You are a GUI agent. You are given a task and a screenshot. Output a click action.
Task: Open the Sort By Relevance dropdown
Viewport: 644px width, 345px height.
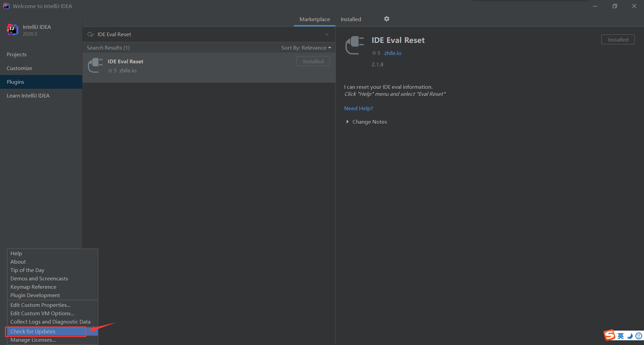(x=306, y=48)
